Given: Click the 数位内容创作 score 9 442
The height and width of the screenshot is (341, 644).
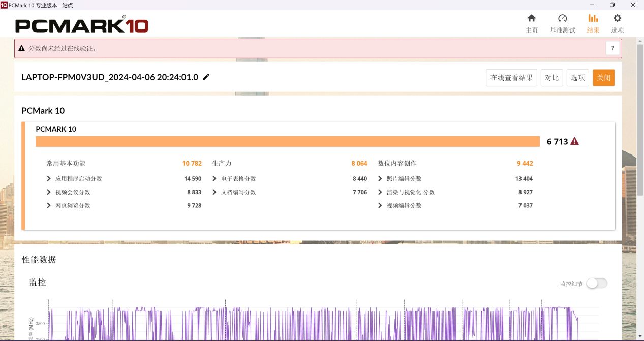Looking at the screenshot, I should coord(525,163).
